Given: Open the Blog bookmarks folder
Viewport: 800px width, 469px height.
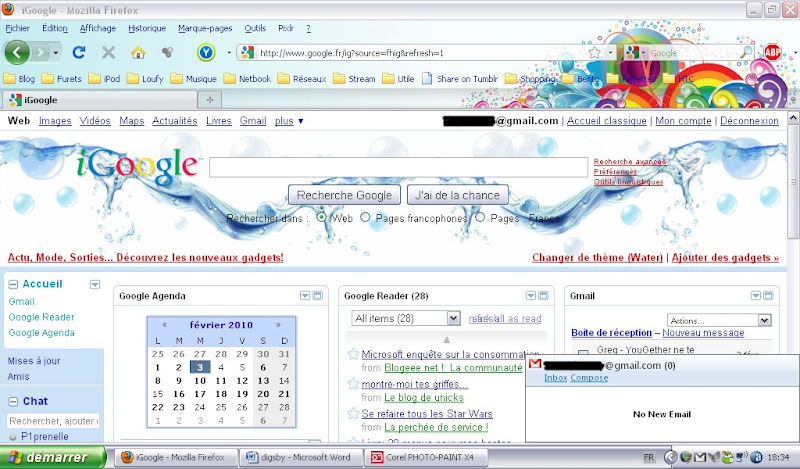Looking at the screenshot, I should click(19, 79).
